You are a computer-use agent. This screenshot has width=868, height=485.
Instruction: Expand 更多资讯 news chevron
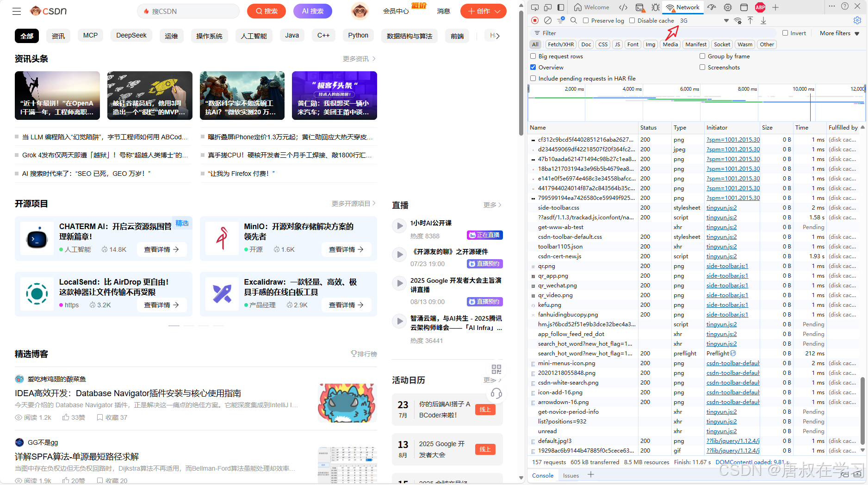pyautogui.click(x=374, y=59)
